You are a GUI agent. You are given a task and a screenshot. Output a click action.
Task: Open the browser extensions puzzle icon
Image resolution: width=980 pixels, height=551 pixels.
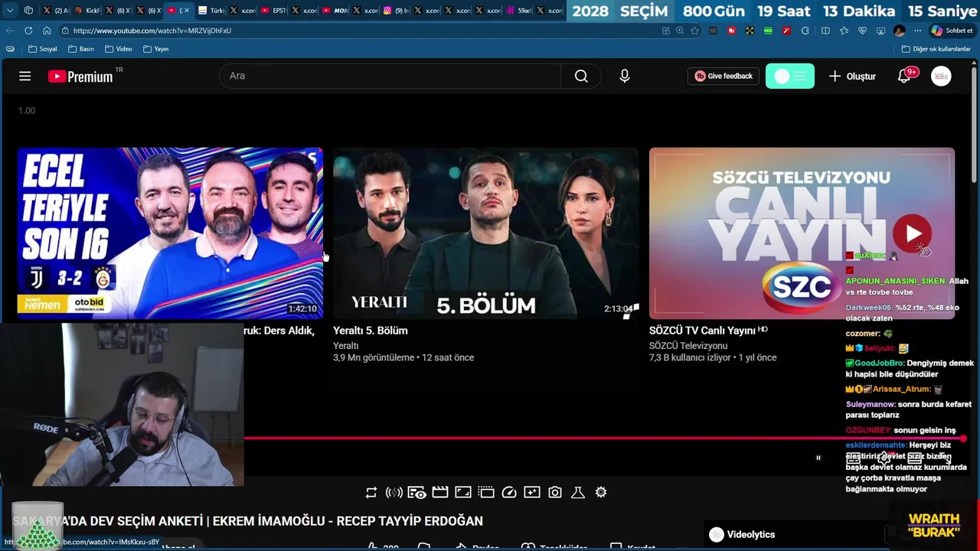pyautogui.click(x=805, y=31)
